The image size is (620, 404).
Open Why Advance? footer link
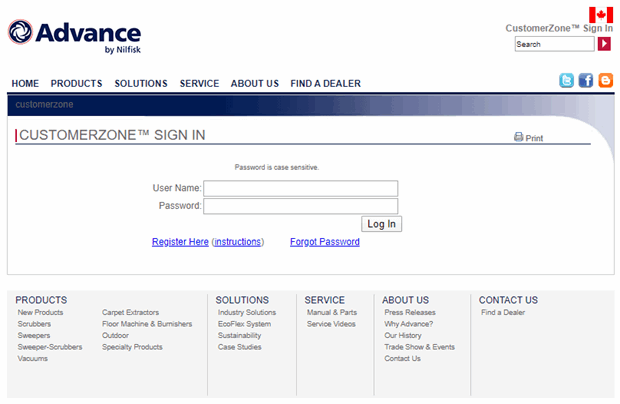click(x=409, y=324)
